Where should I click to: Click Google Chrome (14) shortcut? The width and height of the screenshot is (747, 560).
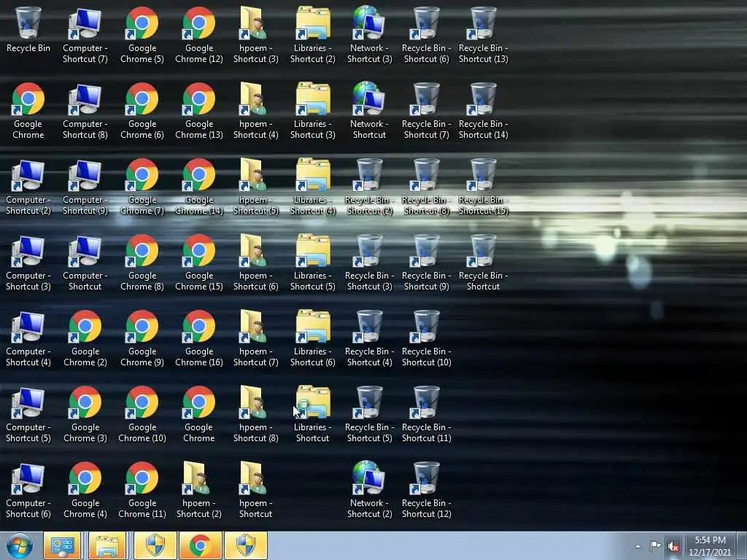click(198, 187)
